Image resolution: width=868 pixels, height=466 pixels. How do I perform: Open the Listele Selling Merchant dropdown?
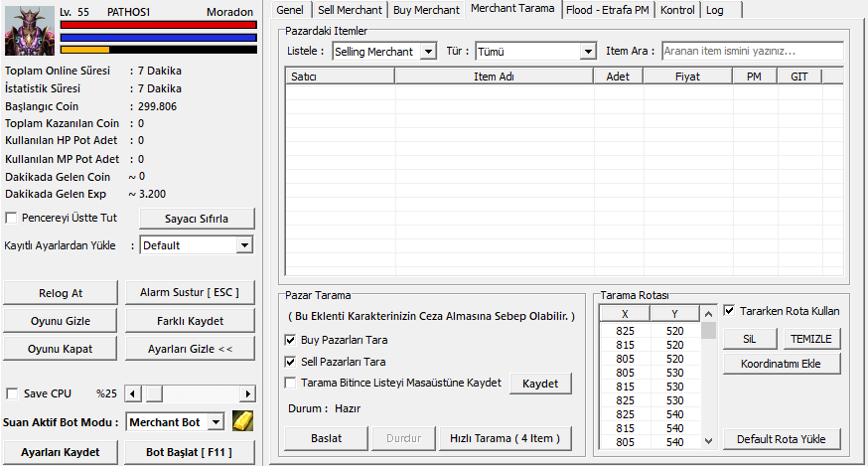click(x=383, y=51)
